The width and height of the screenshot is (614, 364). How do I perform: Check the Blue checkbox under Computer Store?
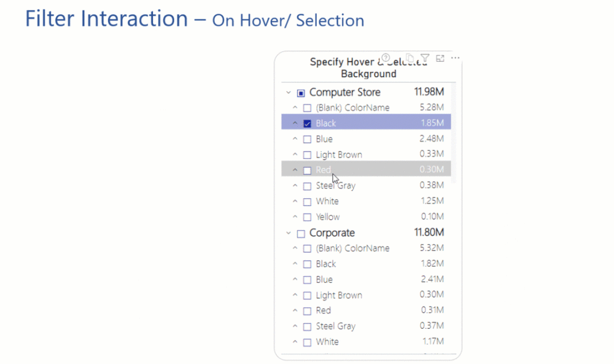point(307,139)
